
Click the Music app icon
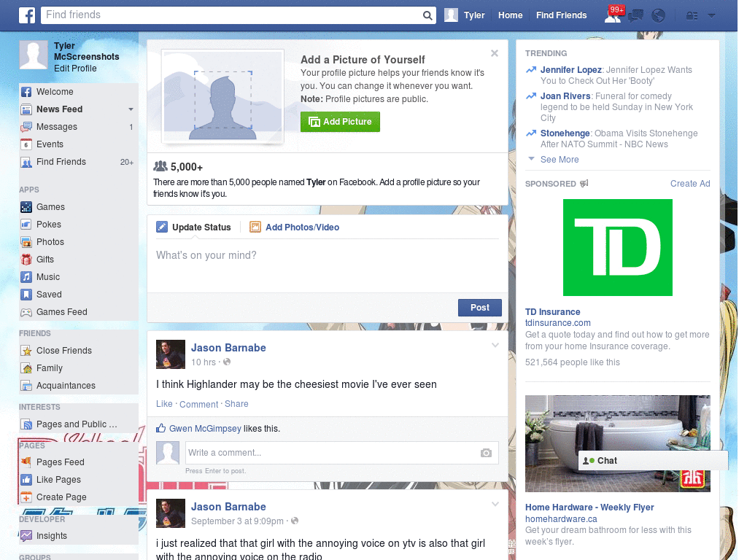(x=26, y=276)
